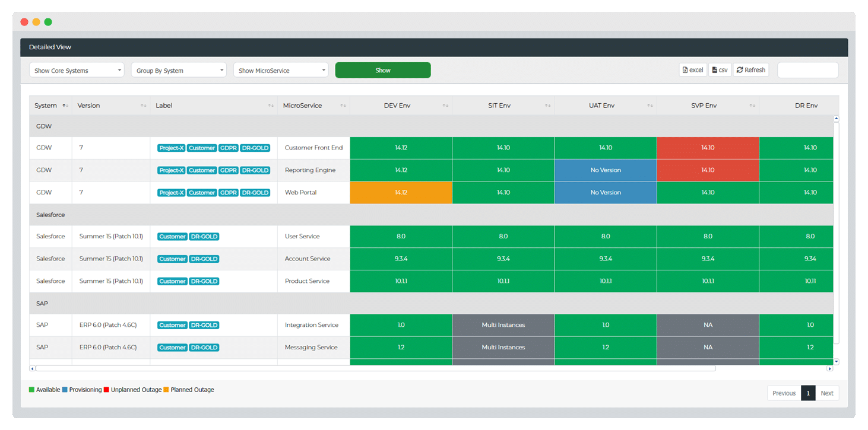Viewport: 868px width, 430px height.
Task: Export table using the csv button
Action: point(720,70)
